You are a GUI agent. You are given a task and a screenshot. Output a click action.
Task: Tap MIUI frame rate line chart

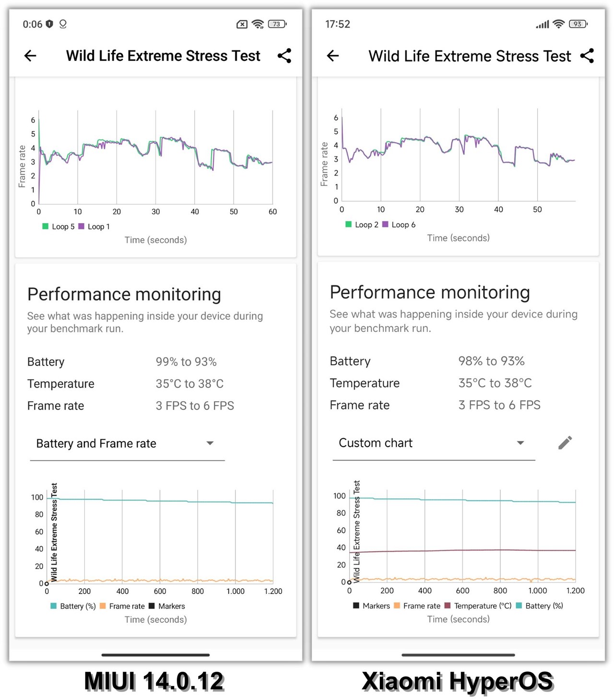[x=155, y=157]
